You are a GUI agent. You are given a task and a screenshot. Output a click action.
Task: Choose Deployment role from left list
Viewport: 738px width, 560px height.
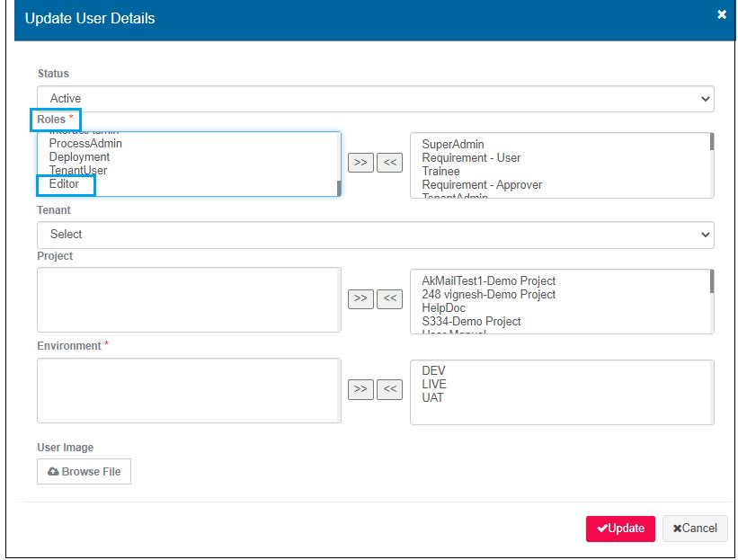point(79,156)
